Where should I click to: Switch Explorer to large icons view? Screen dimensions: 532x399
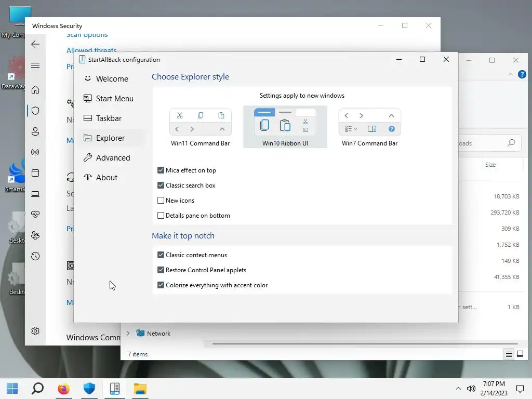[520, 354]
